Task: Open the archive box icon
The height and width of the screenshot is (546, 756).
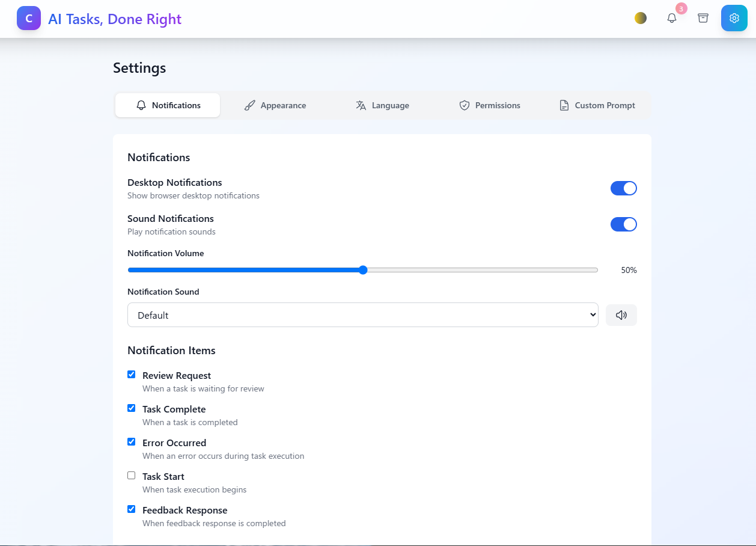Action: (x=703, y=18)
